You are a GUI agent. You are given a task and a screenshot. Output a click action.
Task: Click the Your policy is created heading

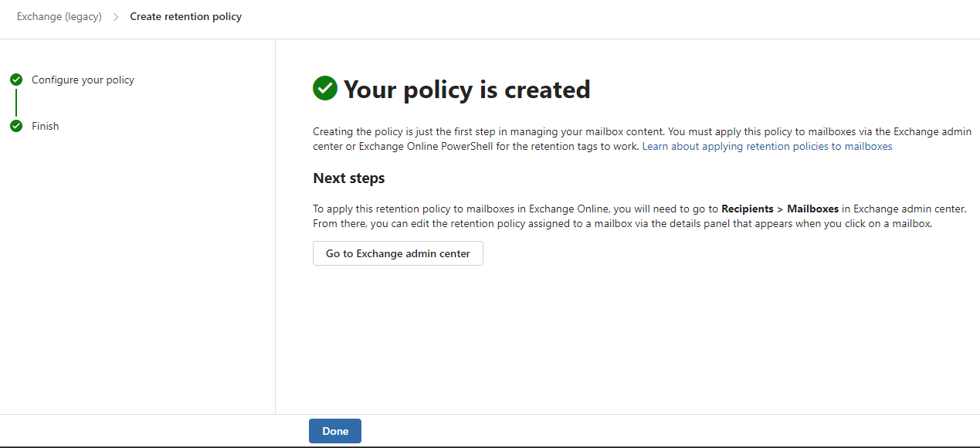coord(466,90)
